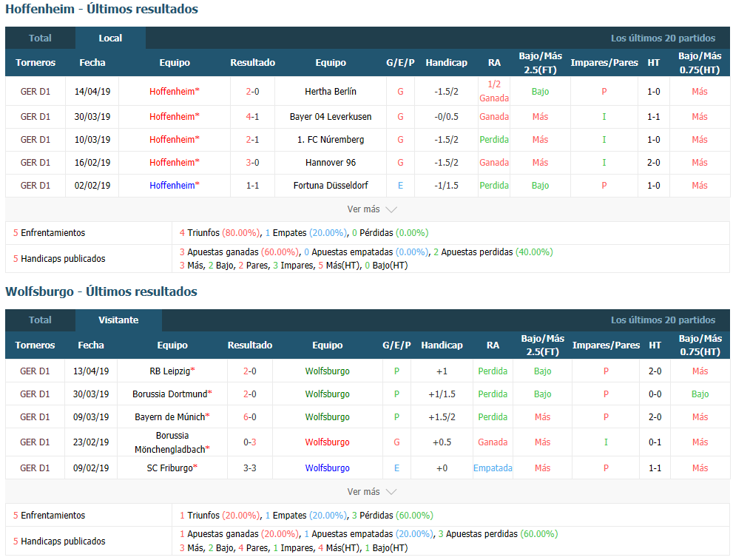
Task: Open the Bayer 04 Leverkusen team link
Action: coord(331,117)
